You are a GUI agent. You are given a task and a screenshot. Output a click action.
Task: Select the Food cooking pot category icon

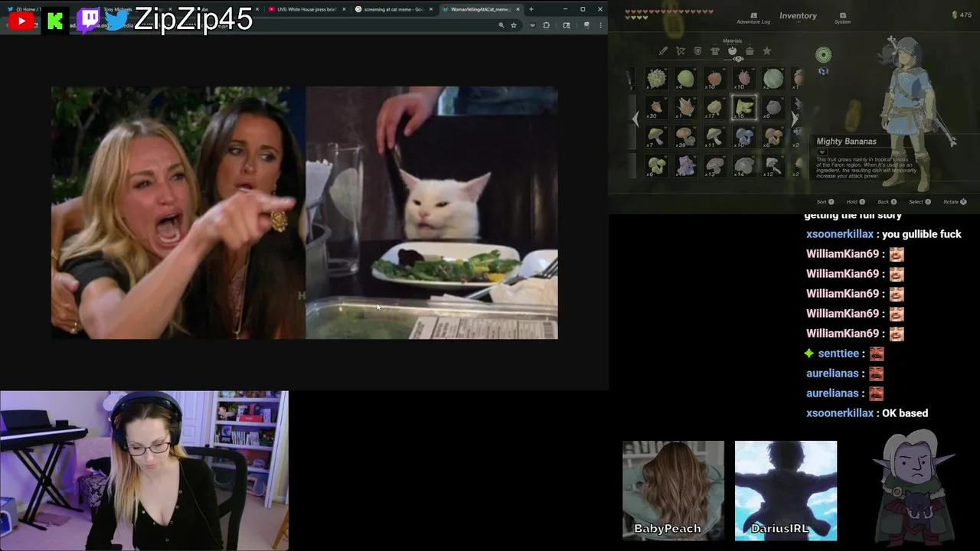point(750,51)
